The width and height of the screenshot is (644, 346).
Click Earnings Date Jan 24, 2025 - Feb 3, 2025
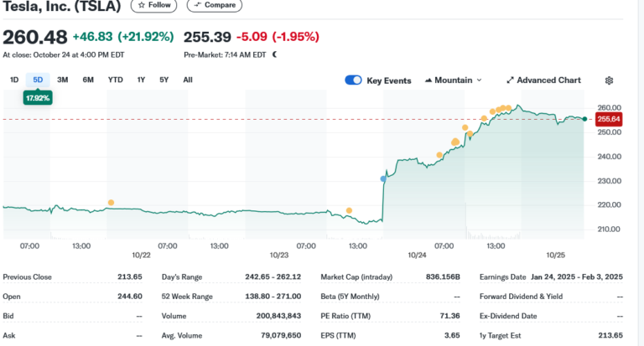coord(577,276)
